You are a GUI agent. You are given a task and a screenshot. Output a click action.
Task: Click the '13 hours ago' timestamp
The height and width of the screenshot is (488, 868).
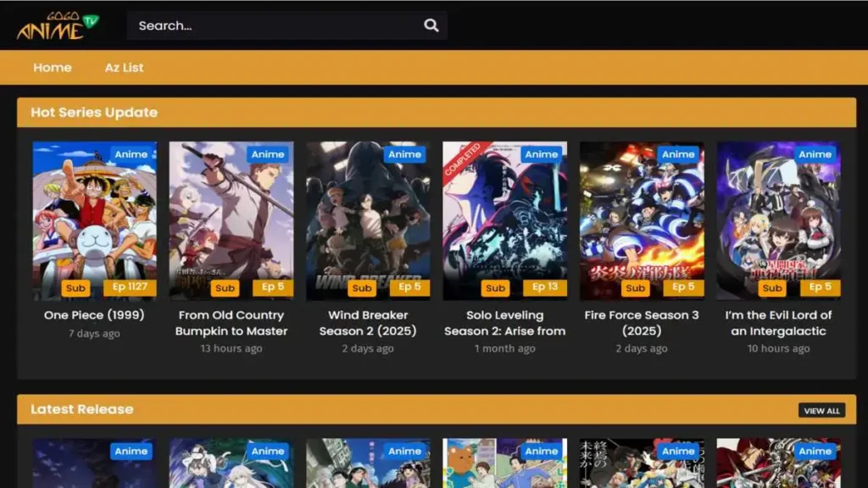tap(231, 348)
